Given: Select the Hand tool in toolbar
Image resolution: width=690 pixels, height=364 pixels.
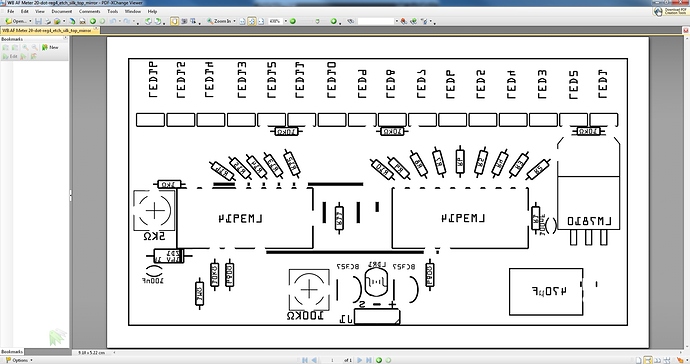Looking at the screenshot, I should tap(175, 21).
